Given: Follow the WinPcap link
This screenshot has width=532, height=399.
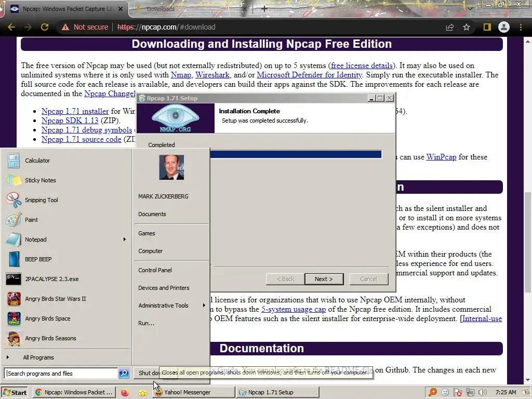Looking at the screenshot, I should point(441,157).
